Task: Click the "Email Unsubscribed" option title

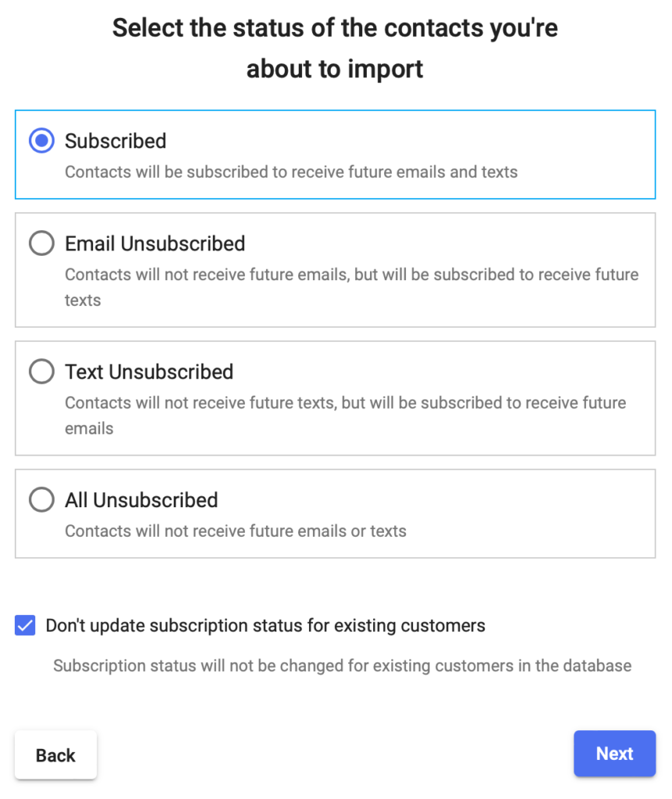Action: point(155,243)
